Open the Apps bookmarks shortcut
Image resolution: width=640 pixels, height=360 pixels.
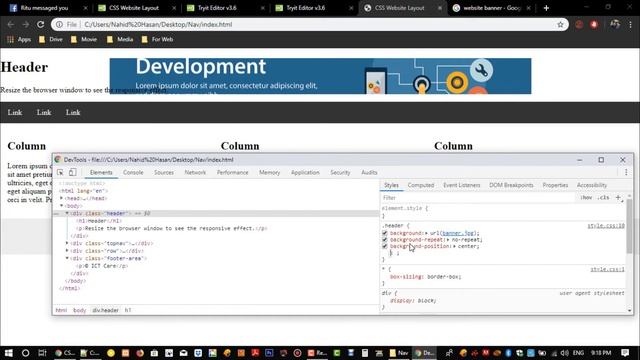pos(19,39)
